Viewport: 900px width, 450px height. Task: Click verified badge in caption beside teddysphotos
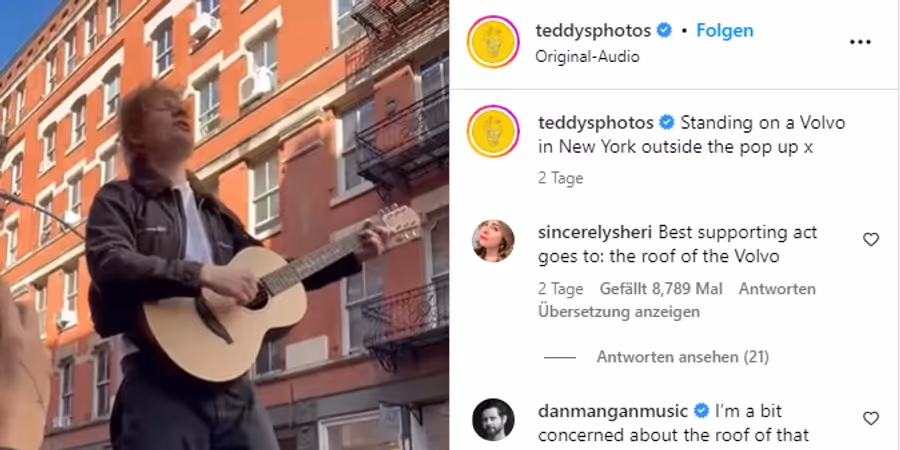tap(666, 122)
